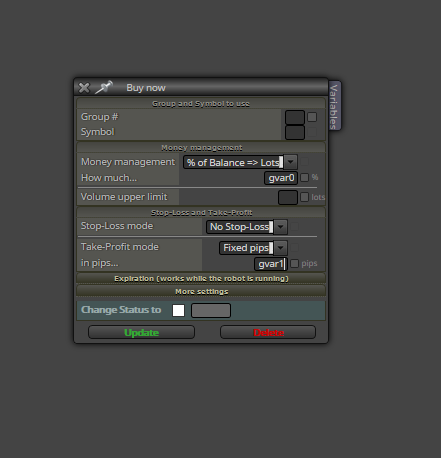Screen dimensions: 441x458
Task: Toggle the How much % checkbox
Action: 304,178
